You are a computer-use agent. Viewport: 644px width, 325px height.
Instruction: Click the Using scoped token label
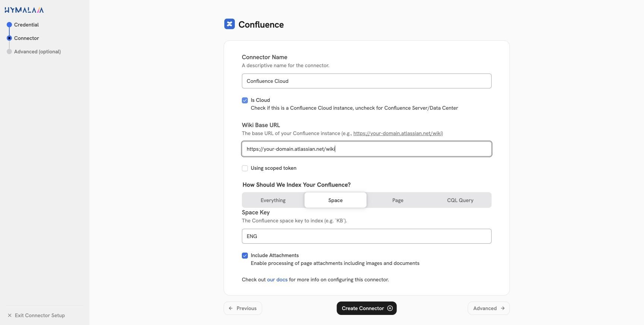tap(274, 168)
